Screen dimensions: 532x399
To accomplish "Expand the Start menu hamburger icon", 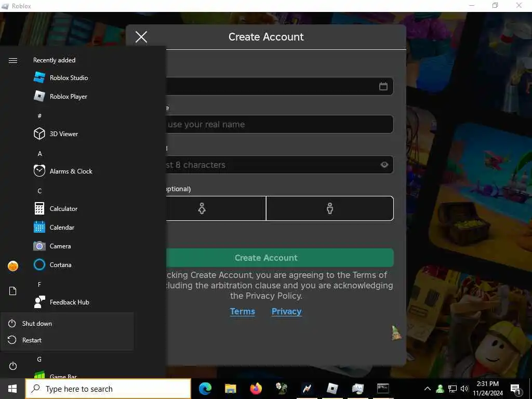I will tap(13, 60).
